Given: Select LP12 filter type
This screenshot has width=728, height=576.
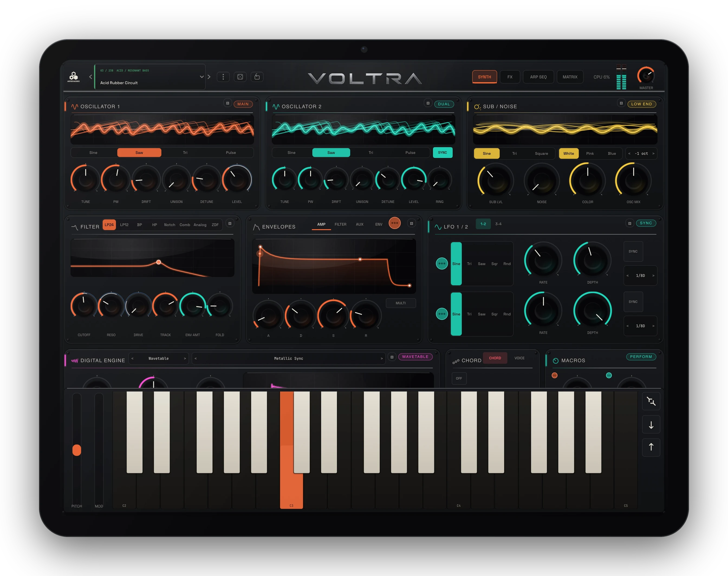Looking at the screenshot, I should [124, 225].
